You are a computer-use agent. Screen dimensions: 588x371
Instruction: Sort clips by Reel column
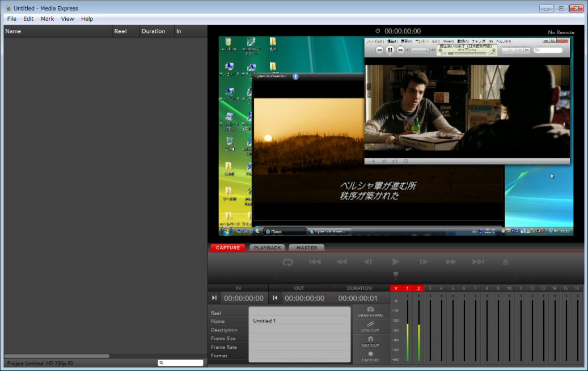click(x=126, y=31)
